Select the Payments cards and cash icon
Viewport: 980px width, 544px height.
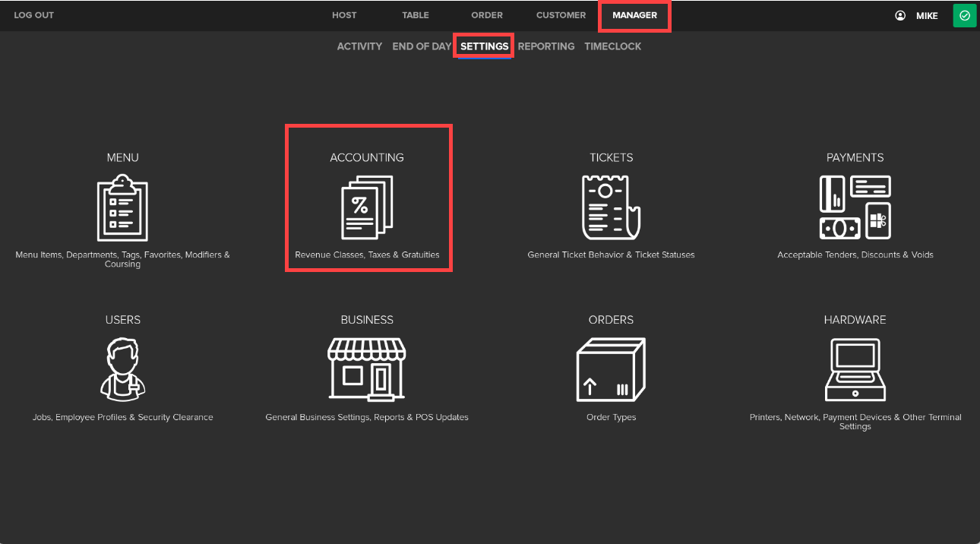[x=855, y=207]
